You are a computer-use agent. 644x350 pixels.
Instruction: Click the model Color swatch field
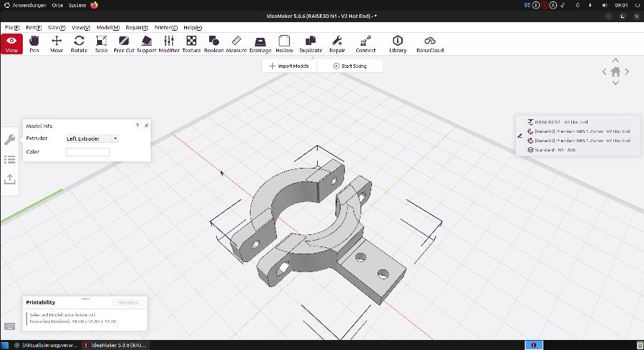[x=88, y=152]
